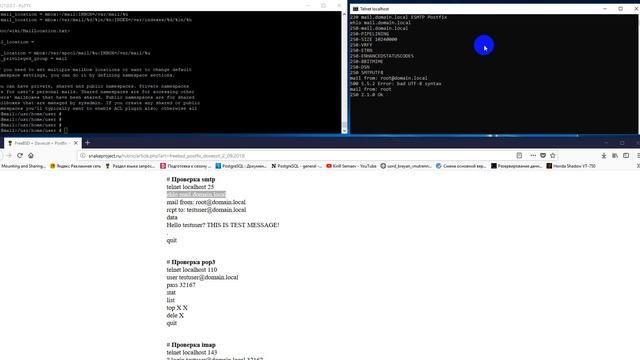Open Firefox library icon

click(x=615, y=156)
